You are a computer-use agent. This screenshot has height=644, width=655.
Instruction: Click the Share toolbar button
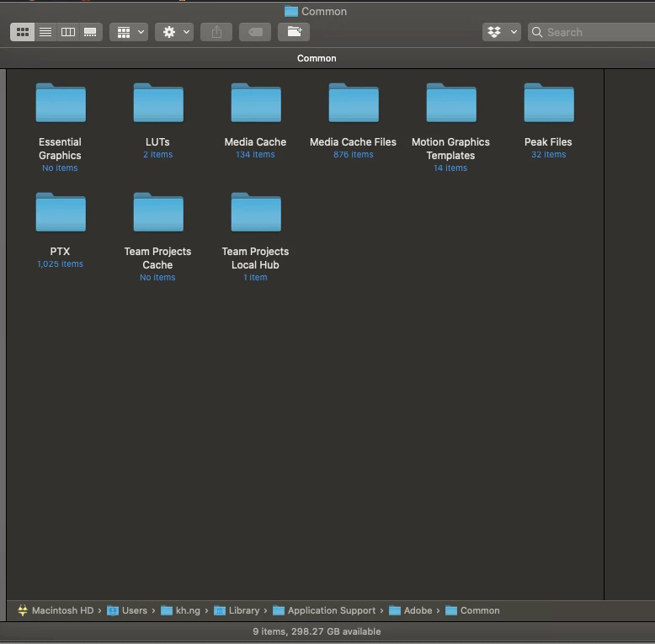pos(216,32)
